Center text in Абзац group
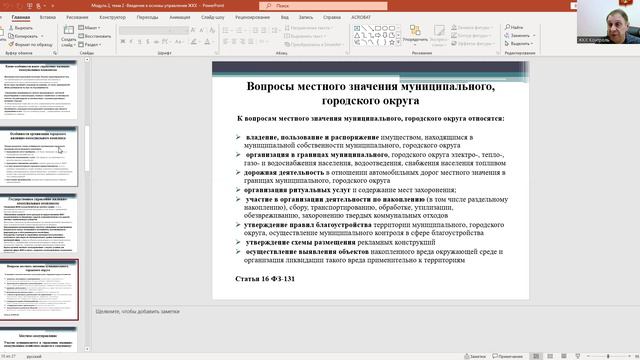Image resolution: width=640 pixels, height=360 pixels. tap(234, 42)
